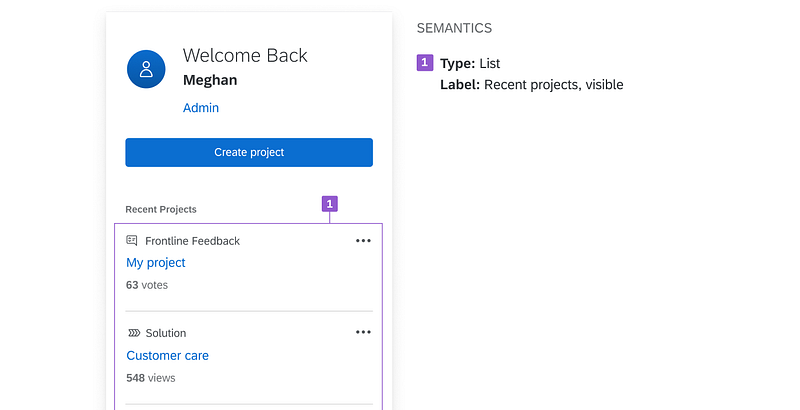Open the three-dot menu for Customer care
800x410 pixels.
tap(363, 333)
